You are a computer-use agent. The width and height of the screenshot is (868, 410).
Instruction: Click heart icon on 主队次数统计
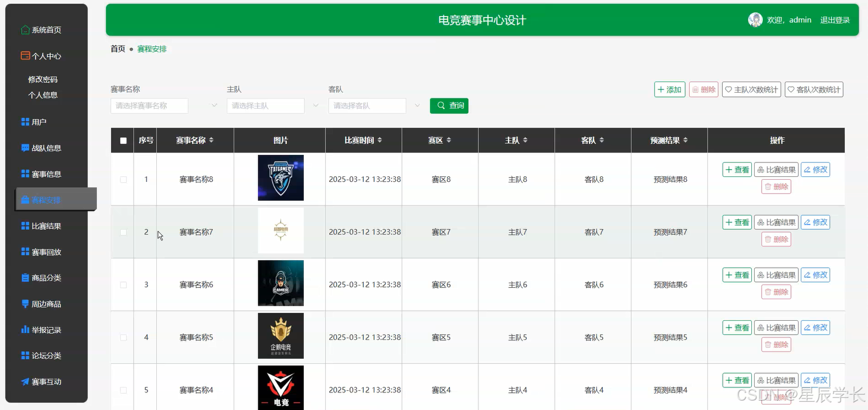pyautogui.click(x=729, y=89)
